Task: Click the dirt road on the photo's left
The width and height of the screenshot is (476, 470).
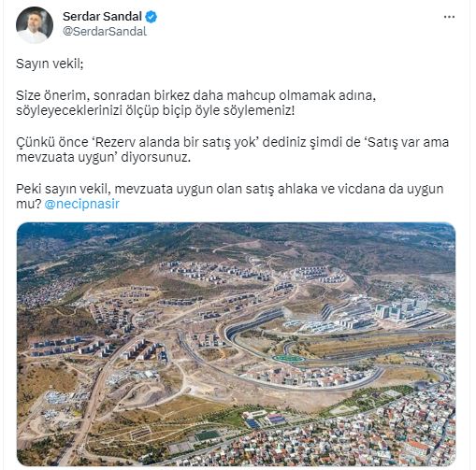Action: [x=91, y=405]
